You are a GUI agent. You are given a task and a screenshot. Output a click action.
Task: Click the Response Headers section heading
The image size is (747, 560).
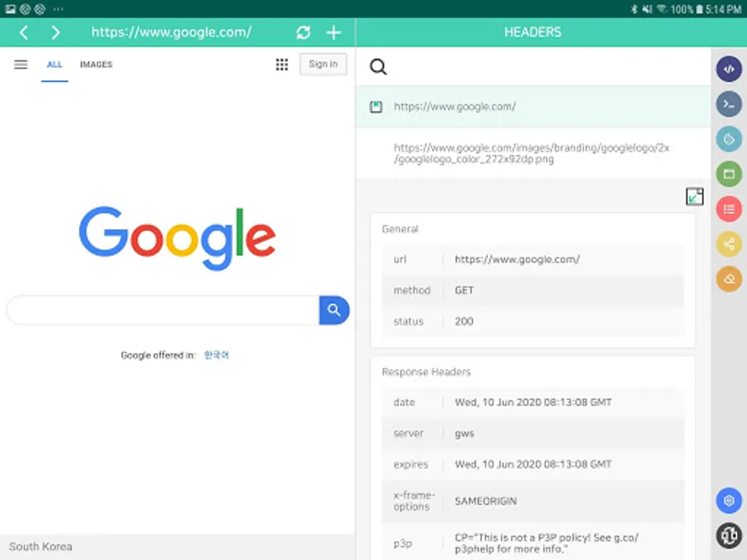pos(427,372)
